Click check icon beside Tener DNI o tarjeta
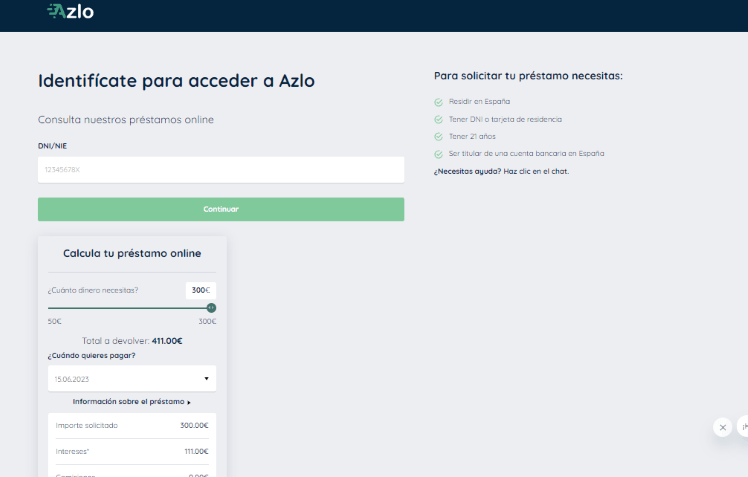This screenshot has height=477, width=748. 438,120
